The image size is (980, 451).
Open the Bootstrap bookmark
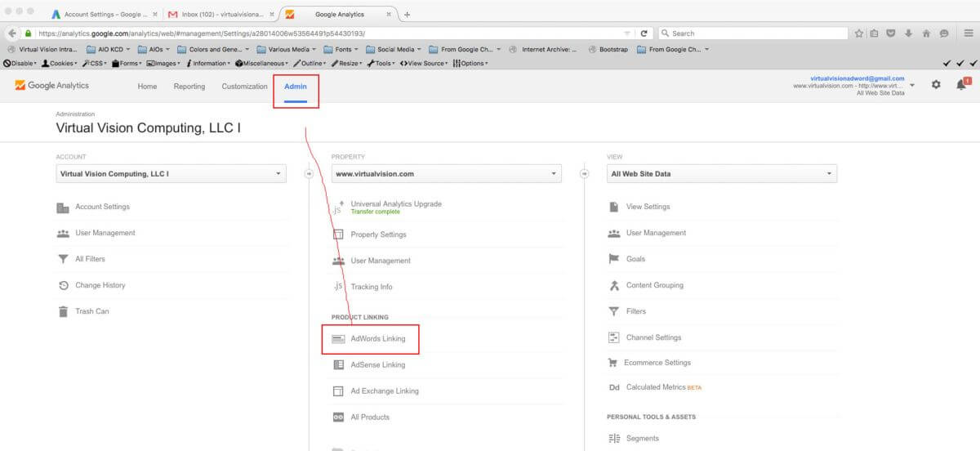point(608,49)
